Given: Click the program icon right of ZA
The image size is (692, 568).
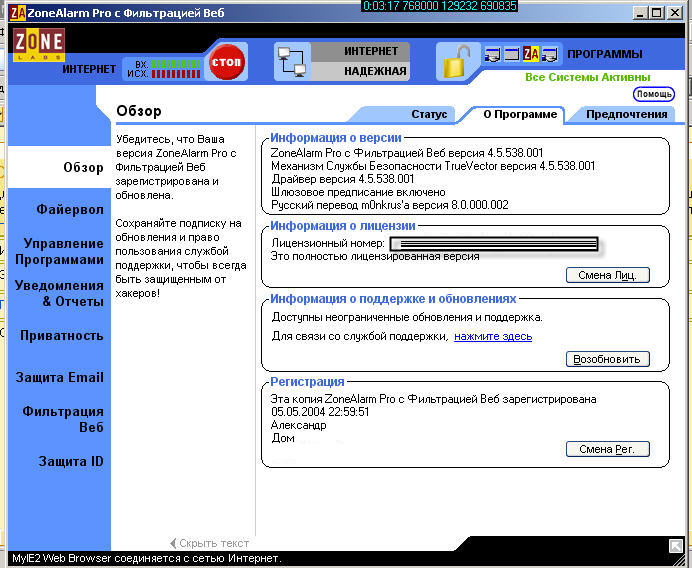Looking at the screenshot, I should tap(550, 55).
